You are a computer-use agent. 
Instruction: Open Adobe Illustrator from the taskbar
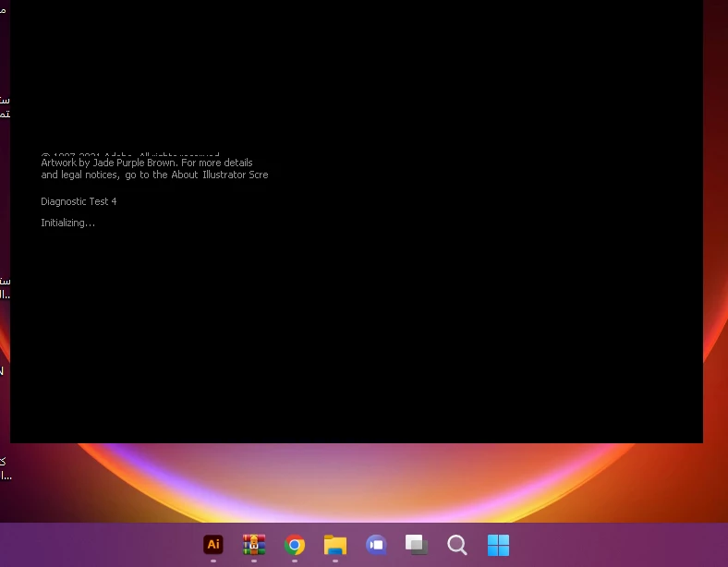point(213,545)
